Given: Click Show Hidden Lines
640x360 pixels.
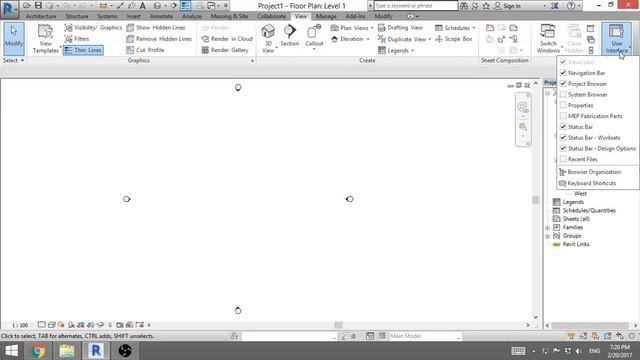Looking at the screenshot, I should (x=156, y=27).
